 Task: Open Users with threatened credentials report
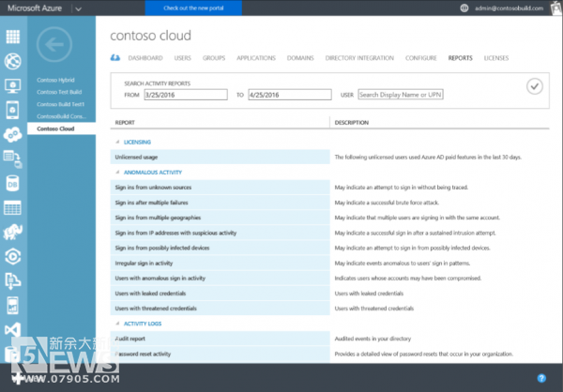tap(220, 309)
